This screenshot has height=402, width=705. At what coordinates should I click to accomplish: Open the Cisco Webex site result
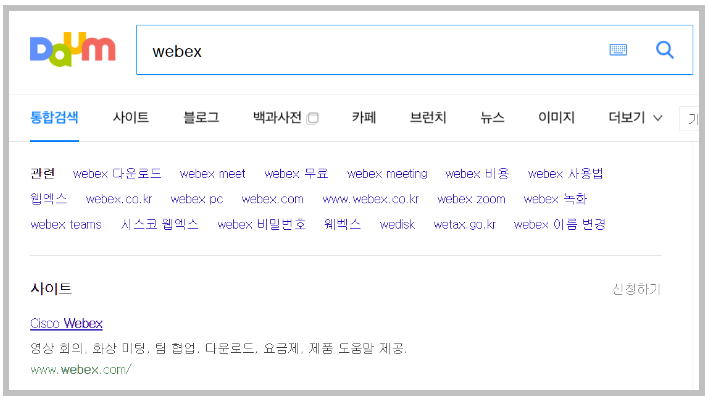67,323
